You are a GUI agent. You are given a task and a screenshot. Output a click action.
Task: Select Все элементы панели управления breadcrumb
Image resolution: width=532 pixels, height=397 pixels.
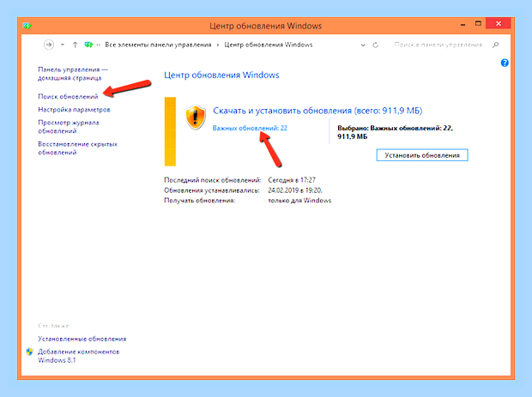click(158, 45)
